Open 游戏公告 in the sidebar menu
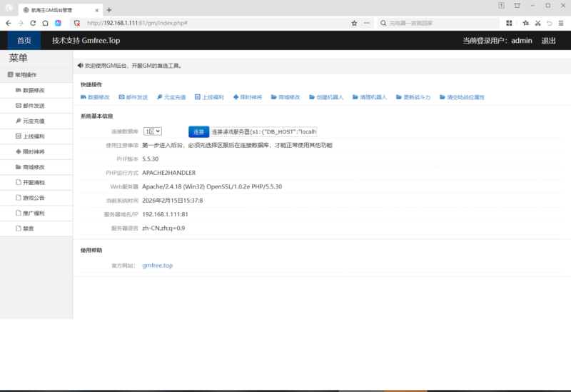The image size is (571, 392). pos(36,198)
